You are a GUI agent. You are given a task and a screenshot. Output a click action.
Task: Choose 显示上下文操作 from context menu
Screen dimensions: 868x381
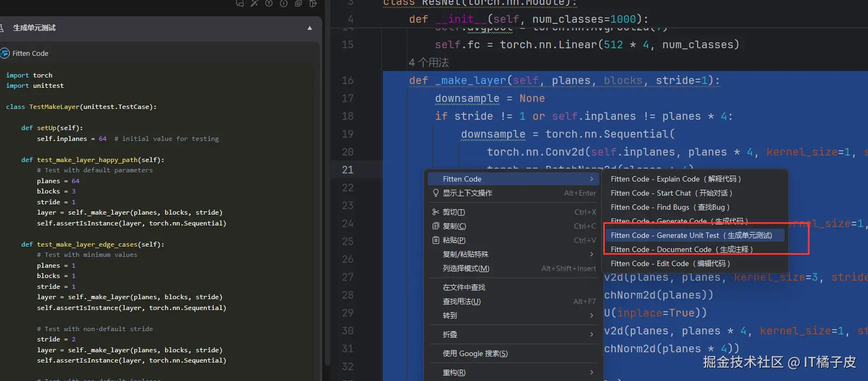coord(513,193)
